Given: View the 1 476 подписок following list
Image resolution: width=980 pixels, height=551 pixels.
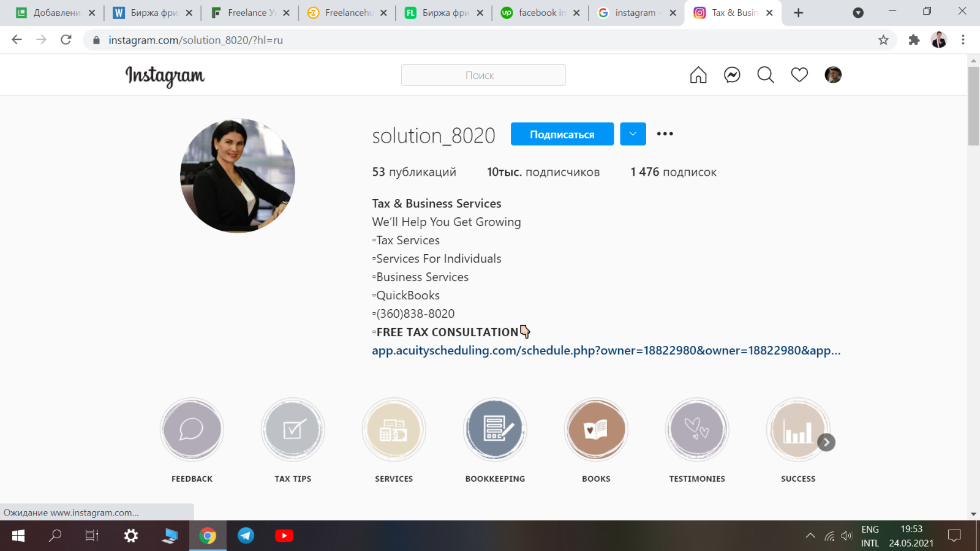Looking at the screenshot, I should [x=674, y=172].
